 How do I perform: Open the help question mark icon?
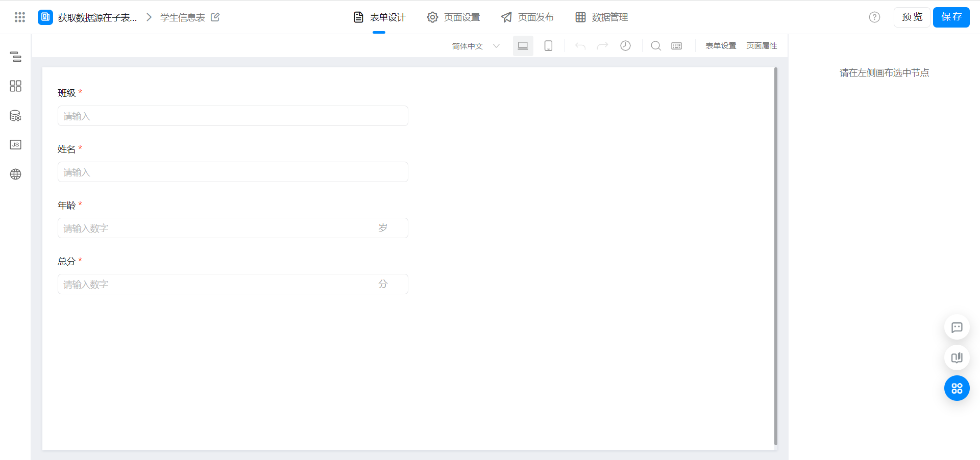click(875, 17)
